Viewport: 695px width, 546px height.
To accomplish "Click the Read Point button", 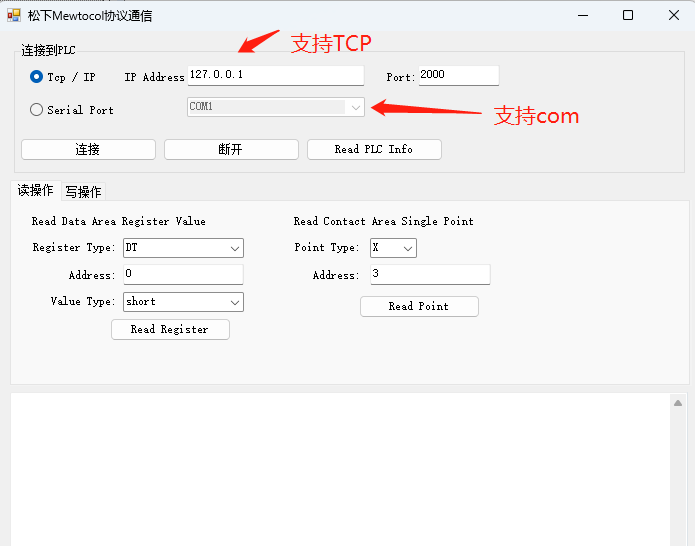I will point(419,306).
